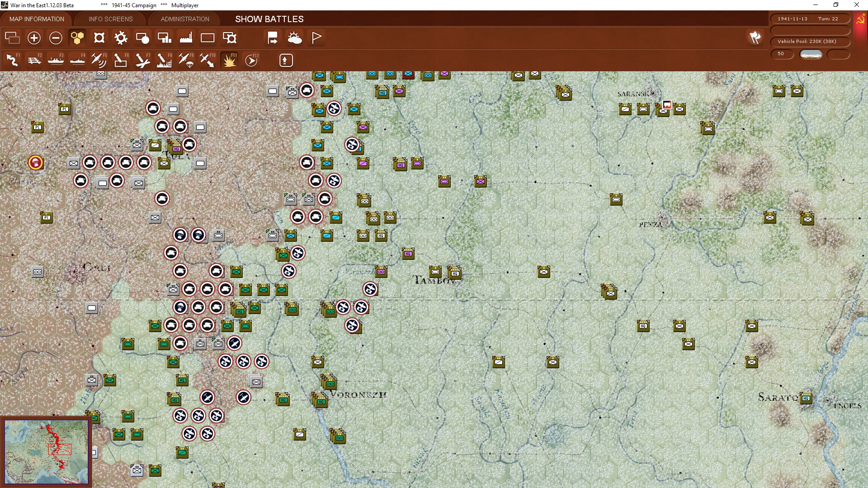Click the PENZA city label
Viewport: 868px width, 488px height.
(651, 225)
